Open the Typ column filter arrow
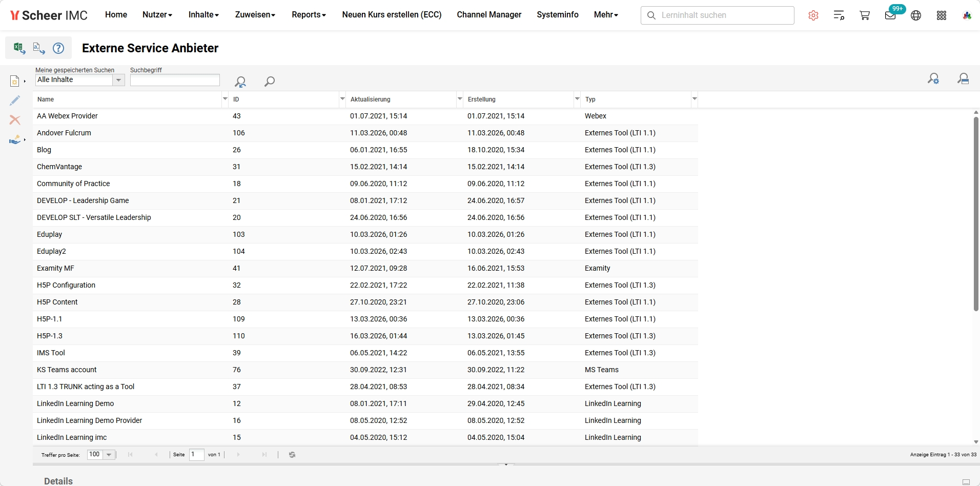This screenshot has height=486, width=980. pyautogui.click(x=695, y=98)
